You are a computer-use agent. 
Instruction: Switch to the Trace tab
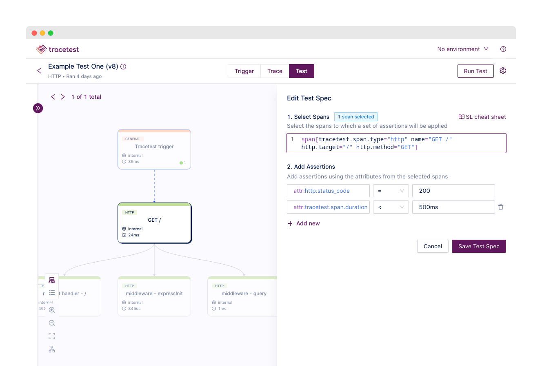tap(275, 71)
